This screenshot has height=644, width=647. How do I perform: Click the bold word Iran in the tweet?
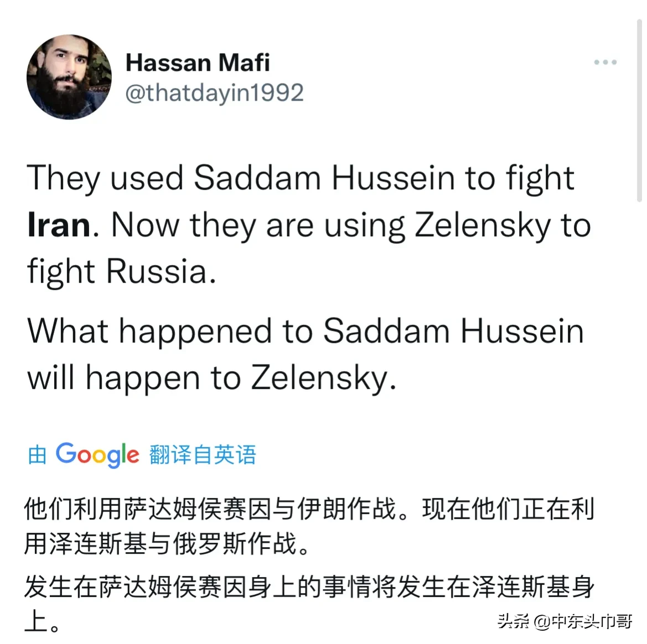tap(59, 226)
